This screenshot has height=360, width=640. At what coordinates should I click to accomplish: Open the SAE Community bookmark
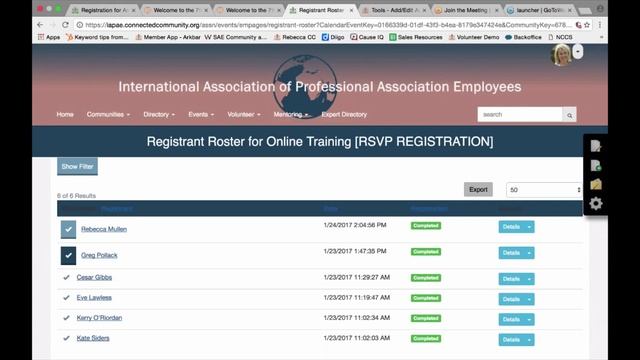pos(236,37)
